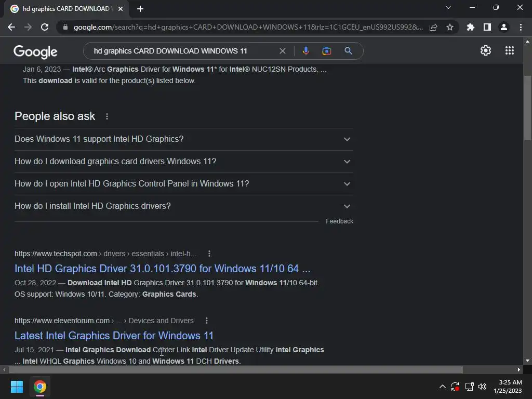The image size is (532, 399).
Task: Open the Chrome three-dot menu
Action: (521, 27)
